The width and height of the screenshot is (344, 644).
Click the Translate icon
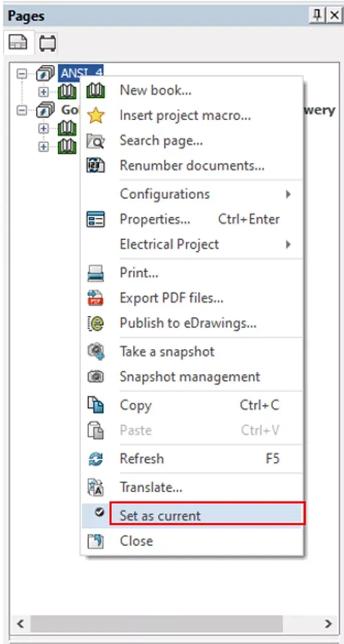[95, 488]
